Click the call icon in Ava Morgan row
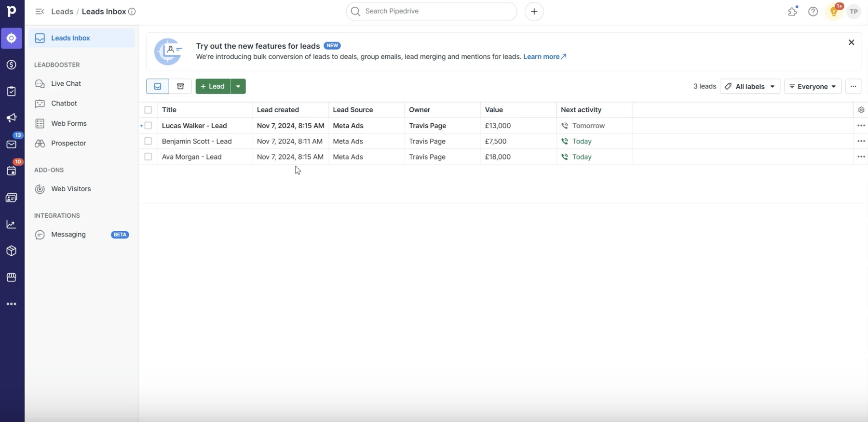The width and height of the screenshot is (868, 422). click(565, 157)
